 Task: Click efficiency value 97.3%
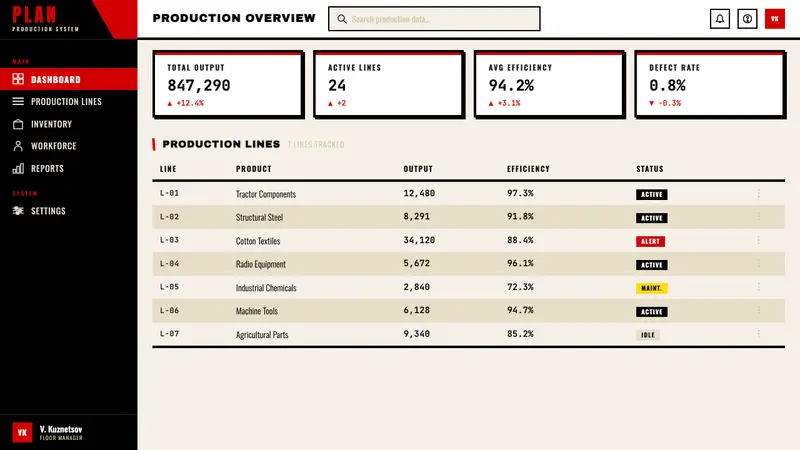(x=520, y=193)
